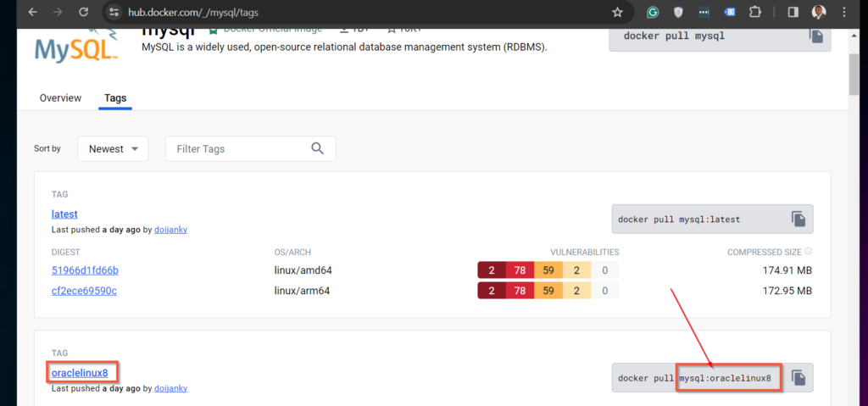This screenshot has height=406, width=868.
Task: Click the 172.95 MB size value
Action: pos(787,290)
